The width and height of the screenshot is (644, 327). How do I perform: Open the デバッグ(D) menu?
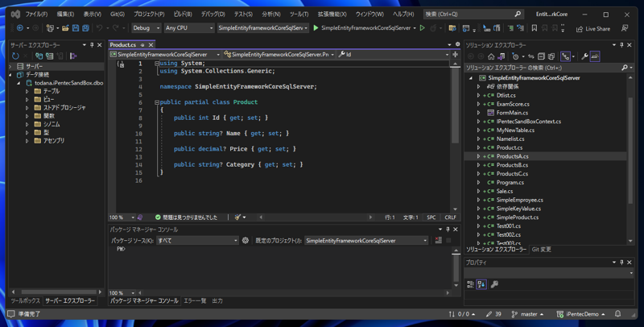pyautogui.click(x=213, y=14)
